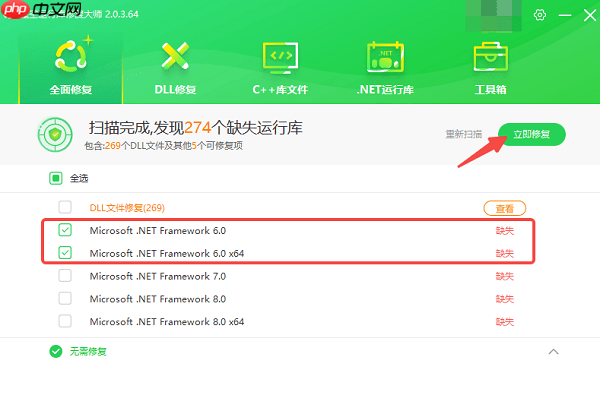Click 缺失 status for Framework 8.0
Image resolution: width=600 pixels, height=411 pixels.
(505, 299)
